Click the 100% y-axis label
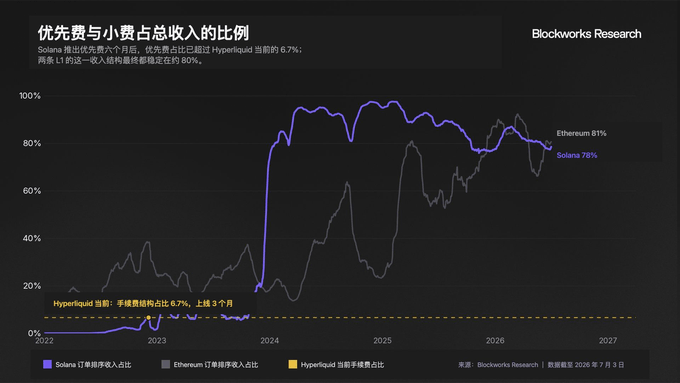Image resolution: width=680 pixels, height=383 pixels. (30, 96)
